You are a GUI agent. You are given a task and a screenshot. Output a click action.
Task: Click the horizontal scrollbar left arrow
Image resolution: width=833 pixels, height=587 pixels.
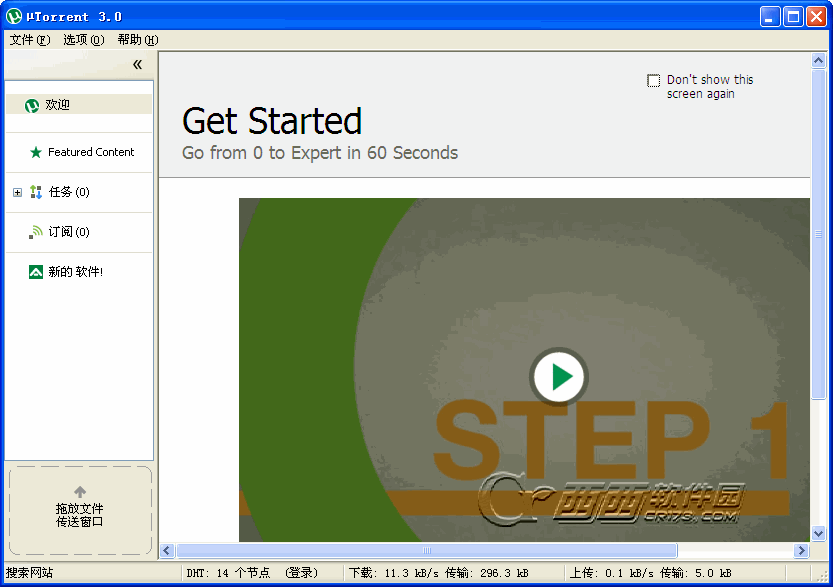coord(167,550)
